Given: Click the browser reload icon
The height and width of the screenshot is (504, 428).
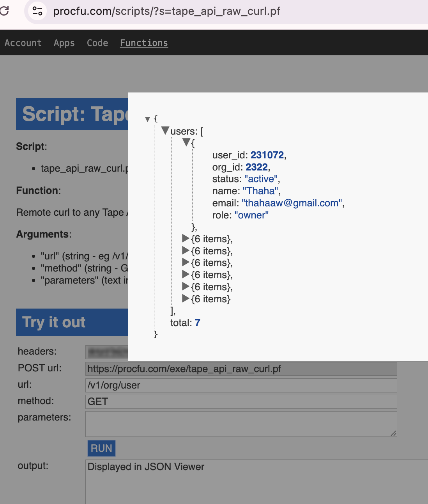Looking at the screenshot, I should pyautogui.click(x=4, y=11).
